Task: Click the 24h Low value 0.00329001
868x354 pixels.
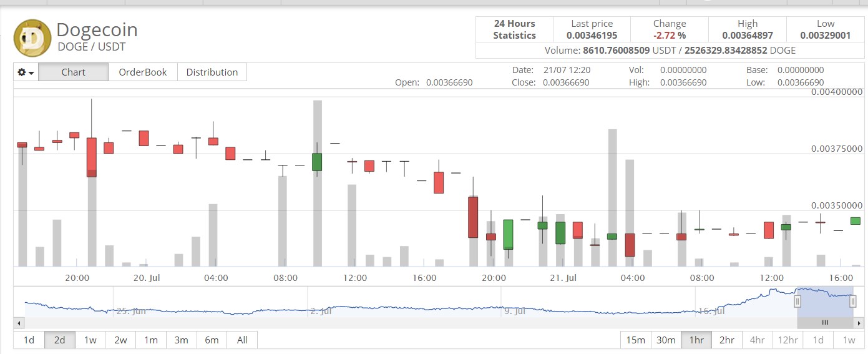Action: [x=825, y=36]
